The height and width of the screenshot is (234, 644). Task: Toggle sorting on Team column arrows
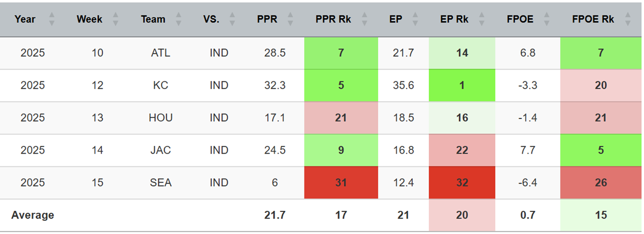179,20
